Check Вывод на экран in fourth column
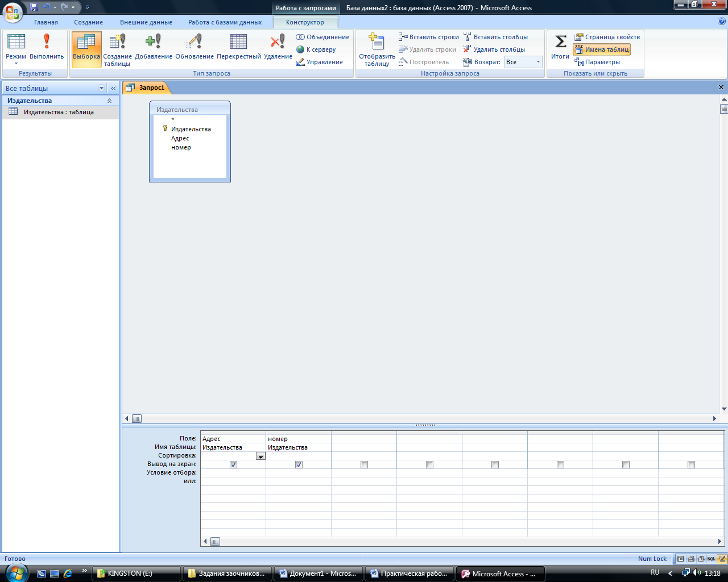728x582 pixels. [x=429, y=464]
